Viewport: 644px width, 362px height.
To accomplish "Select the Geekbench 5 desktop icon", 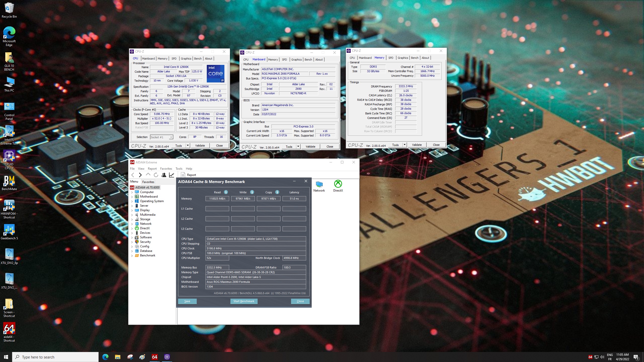I will pos(9,232).
